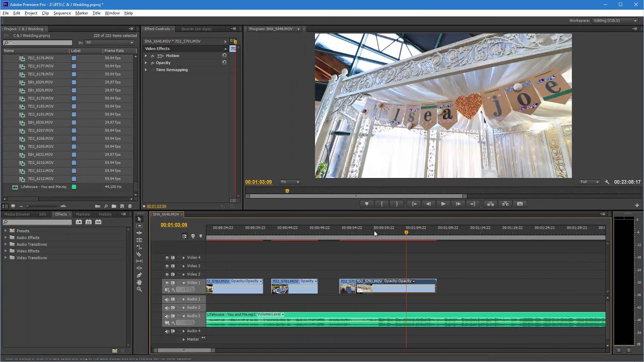Image resolution: width=644 pixels, height=362 pixels.
Task: Select the Razor tool in the toolbar
Action: coord(139,254)
